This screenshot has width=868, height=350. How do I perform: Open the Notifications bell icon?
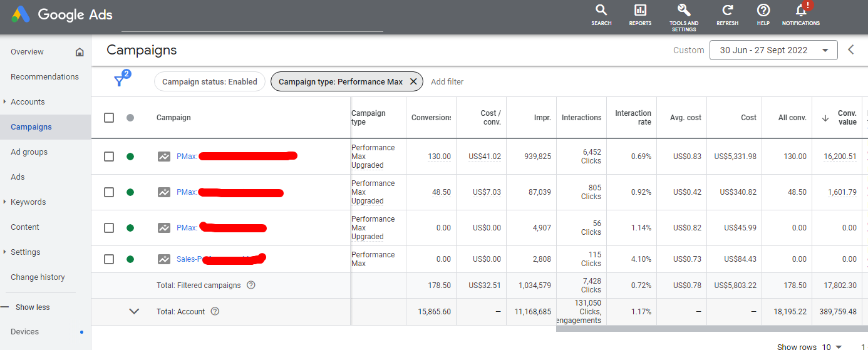(800, 11)
